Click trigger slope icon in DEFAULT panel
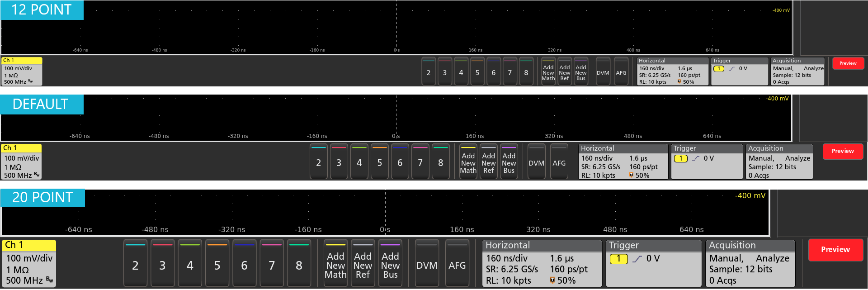 click(696, 158)
